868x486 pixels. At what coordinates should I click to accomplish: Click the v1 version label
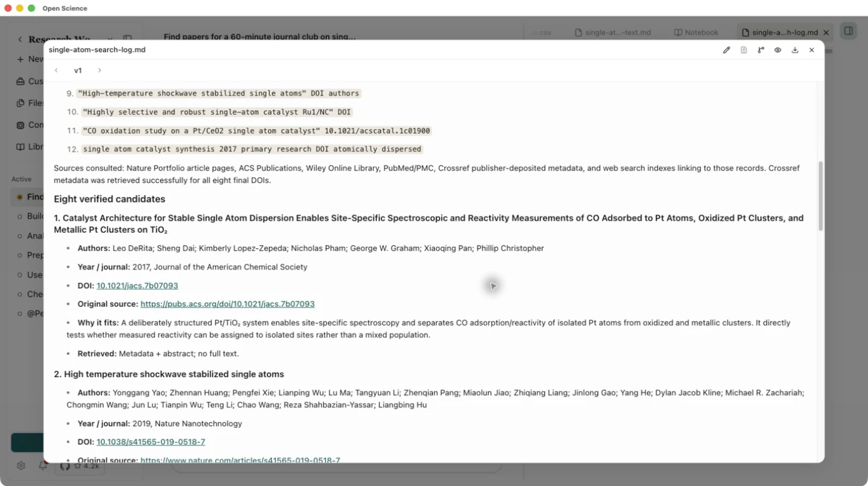(x=78, y=70)
